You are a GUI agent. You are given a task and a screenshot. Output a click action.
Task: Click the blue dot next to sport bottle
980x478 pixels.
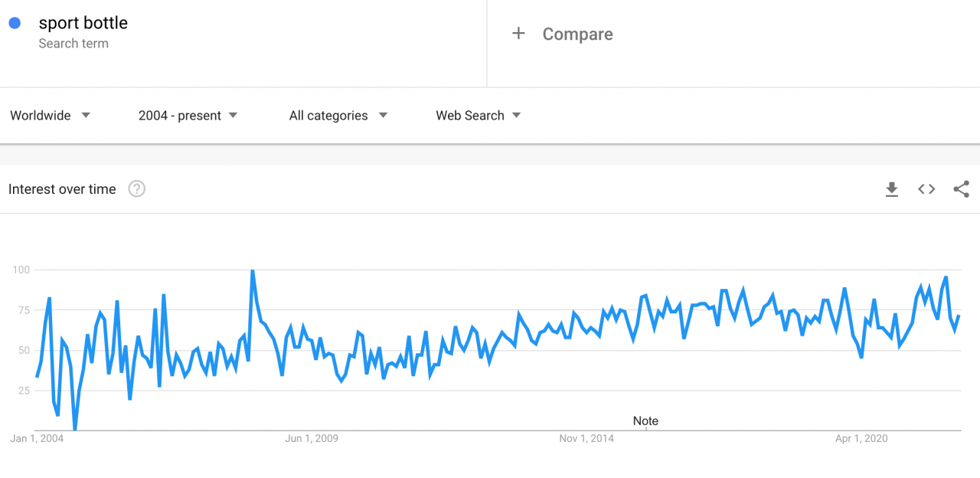coord(15,23)
